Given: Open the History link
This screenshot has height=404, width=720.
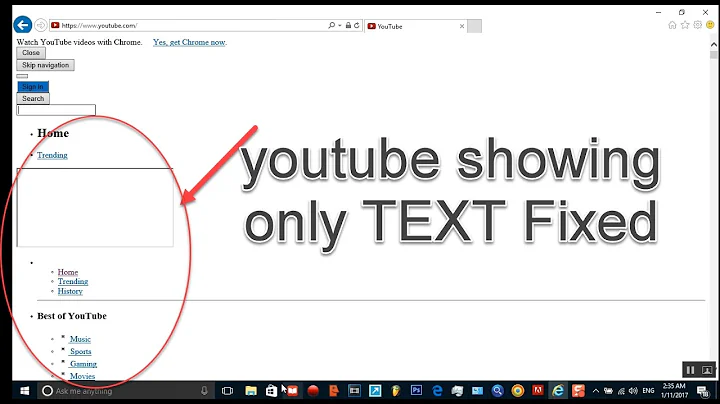Looking at the screenshot, I should tap(70, 291).
